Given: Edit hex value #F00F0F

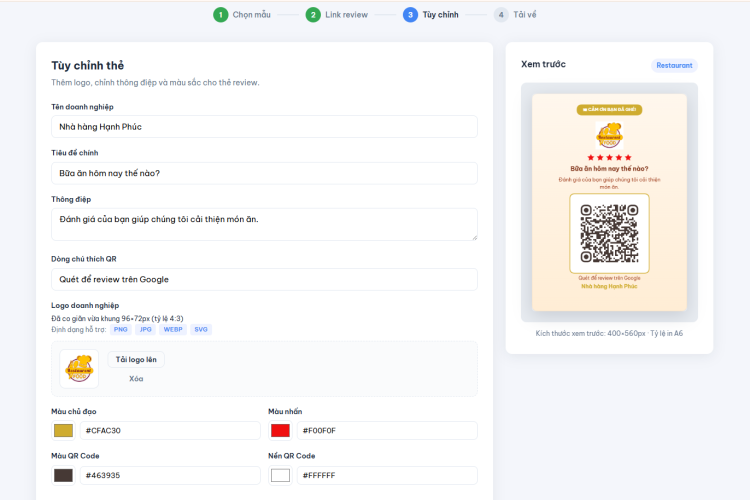Looking at the screenshot, I should click(x=387, y=431).
